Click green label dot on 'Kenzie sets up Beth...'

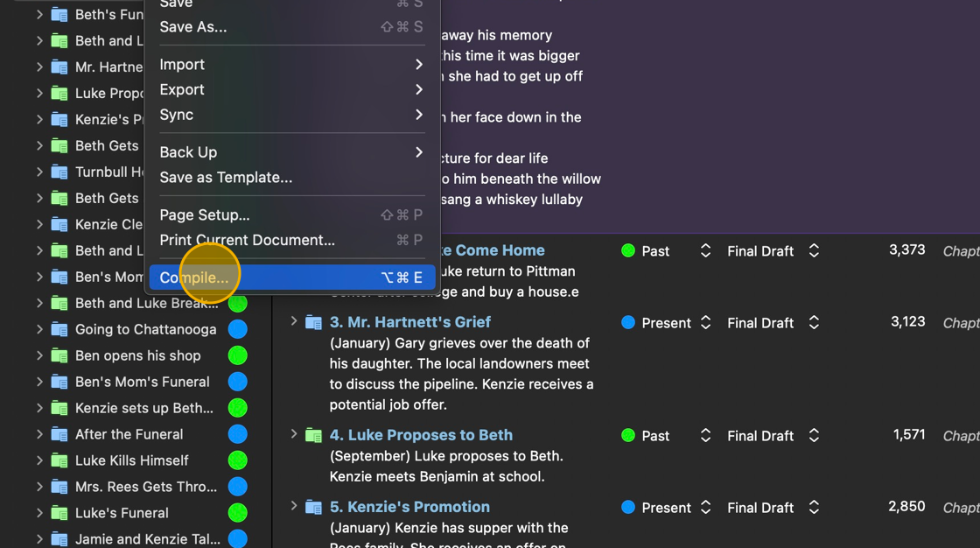[237, 408]
